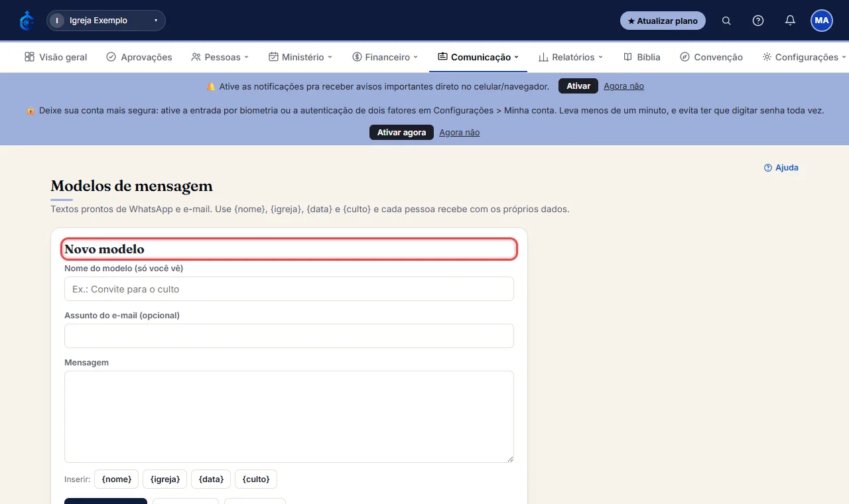Viewport: 849px width, 504px height.
Task: Focus the Nome do modelo field
Action: point(289,289)
